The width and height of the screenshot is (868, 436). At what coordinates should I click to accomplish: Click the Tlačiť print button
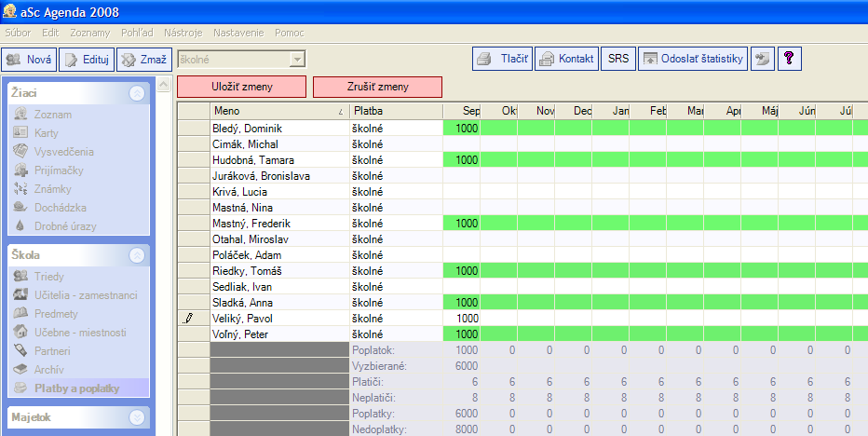coord(503,59)
